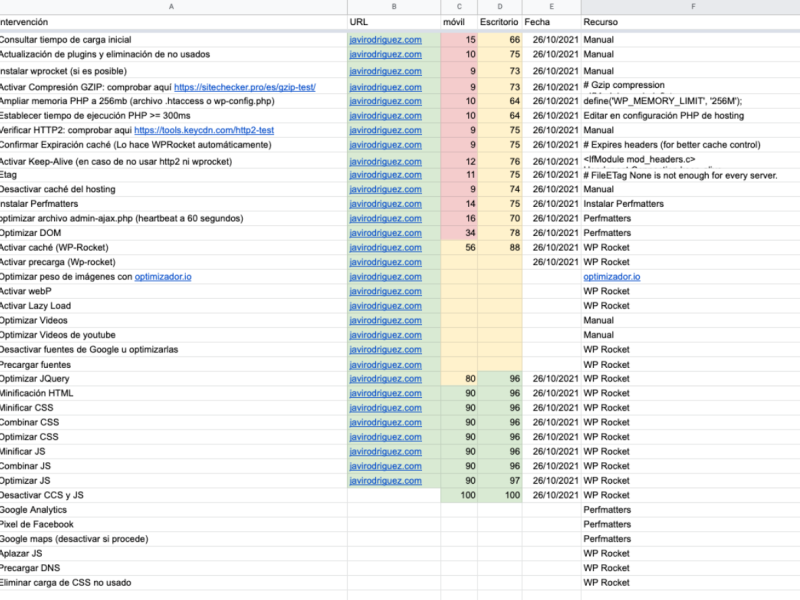Click javirodriguez.com link in Optimizar DOM row

pos(385,233)
